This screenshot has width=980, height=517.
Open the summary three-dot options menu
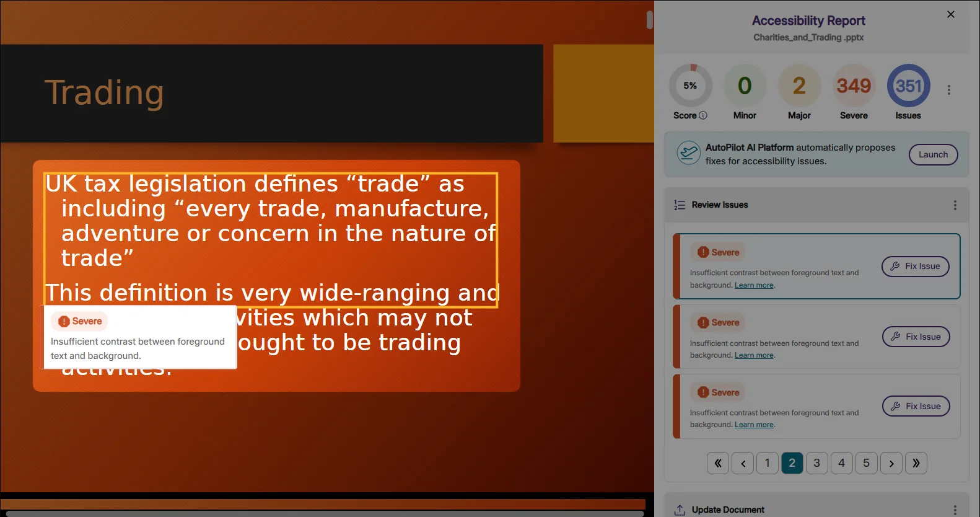coord(948,90)
